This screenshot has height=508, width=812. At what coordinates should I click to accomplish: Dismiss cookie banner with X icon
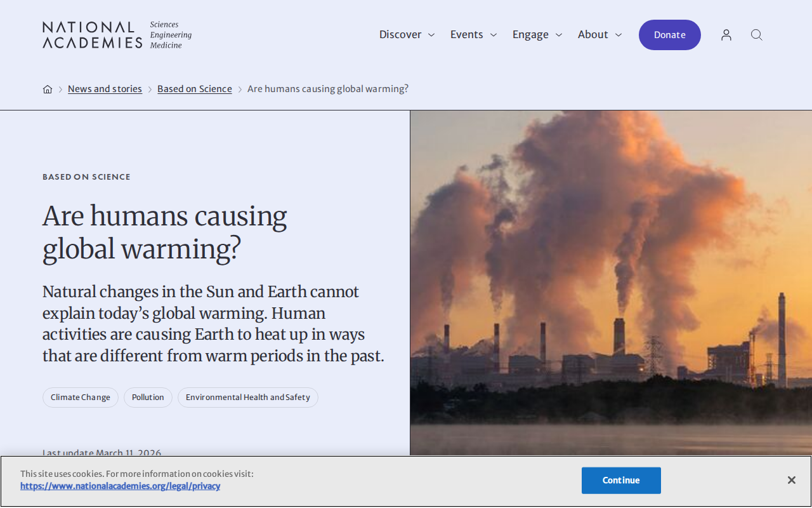point(792,480)
